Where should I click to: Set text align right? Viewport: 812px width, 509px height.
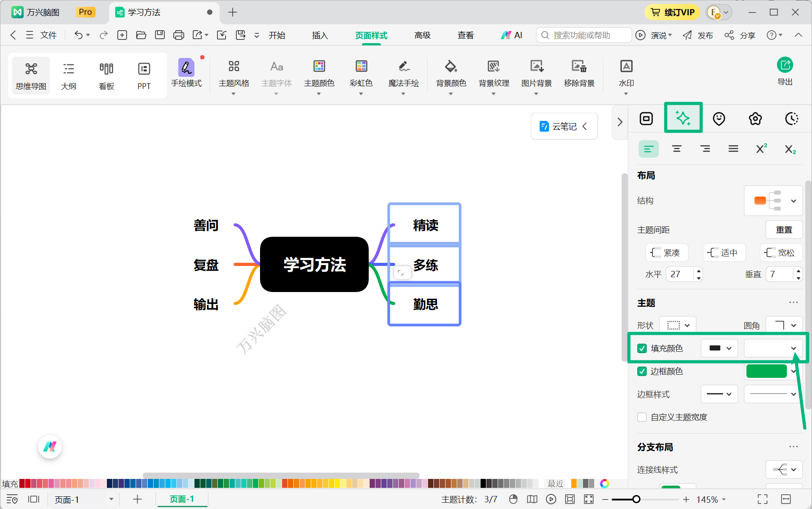pyautogui.click(x=705, y=149)
